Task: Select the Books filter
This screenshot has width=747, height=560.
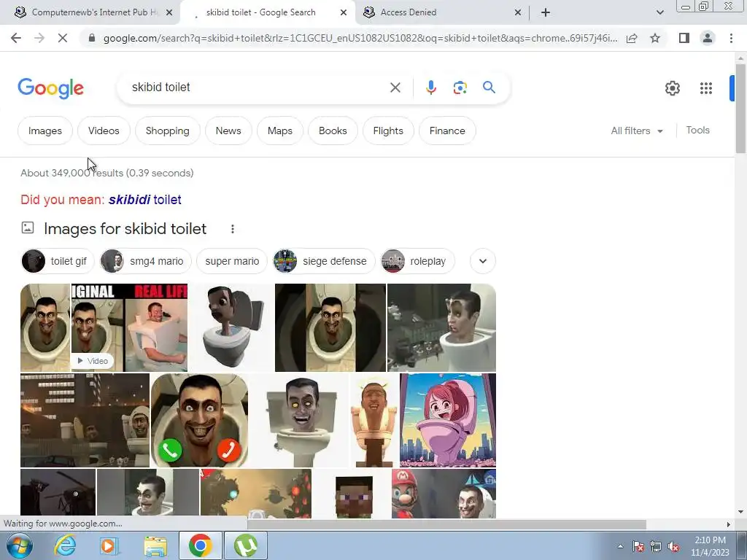Action: (333, 131)
